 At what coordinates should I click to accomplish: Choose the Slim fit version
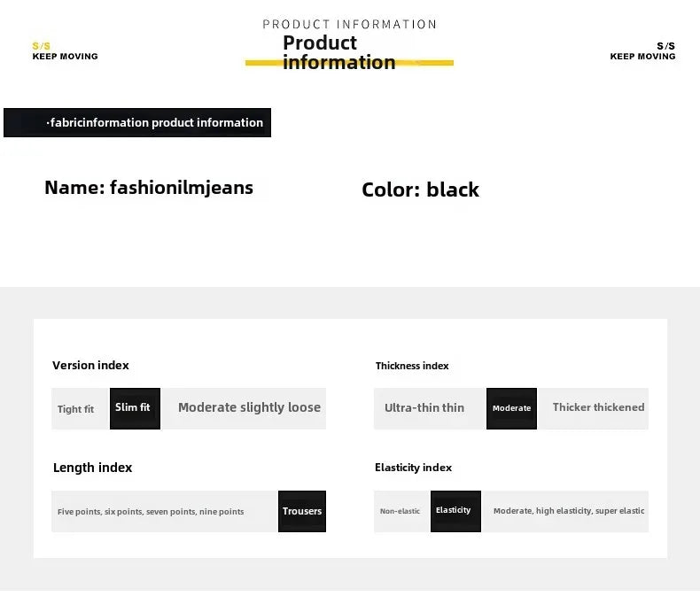point(135,408)
